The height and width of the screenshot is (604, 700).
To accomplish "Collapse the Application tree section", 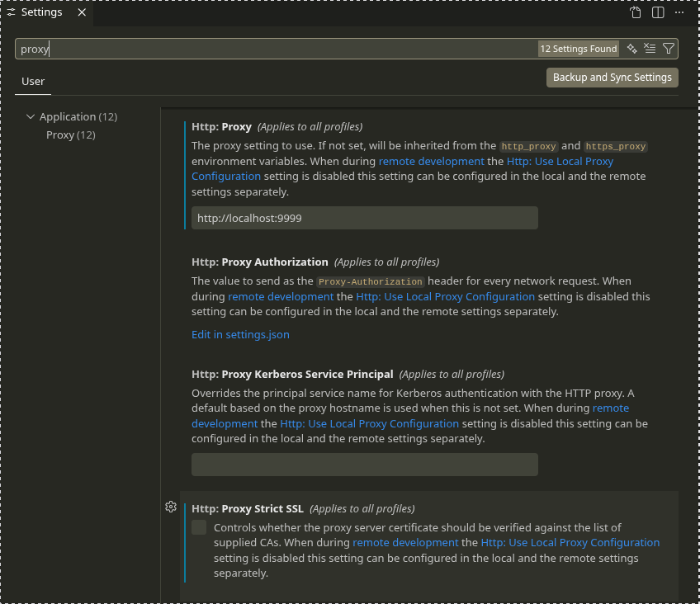I will pos(31,117).
